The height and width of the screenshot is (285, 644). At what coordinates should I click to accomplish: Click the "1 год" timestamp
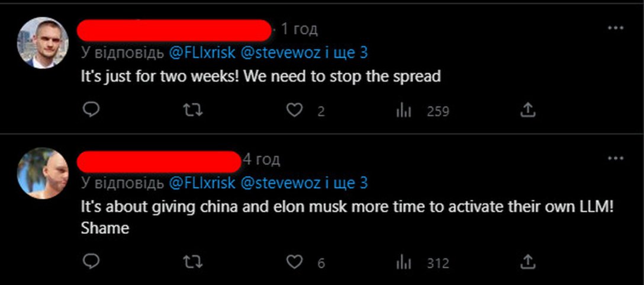[298, 28]
